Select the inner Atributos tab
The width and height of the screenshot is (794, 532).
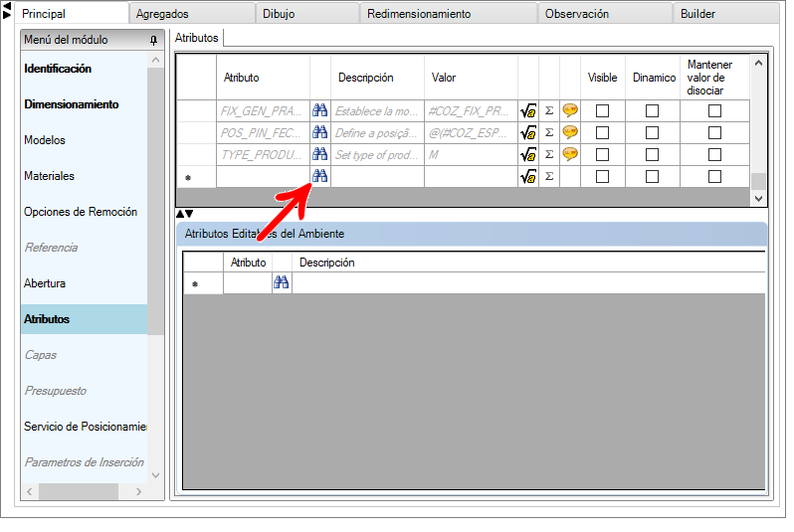(196, 38)
